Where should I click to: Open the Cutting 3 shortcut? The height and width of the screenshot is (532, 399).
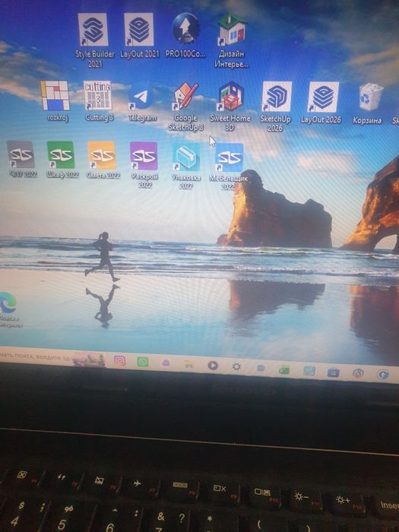[98, 95]
